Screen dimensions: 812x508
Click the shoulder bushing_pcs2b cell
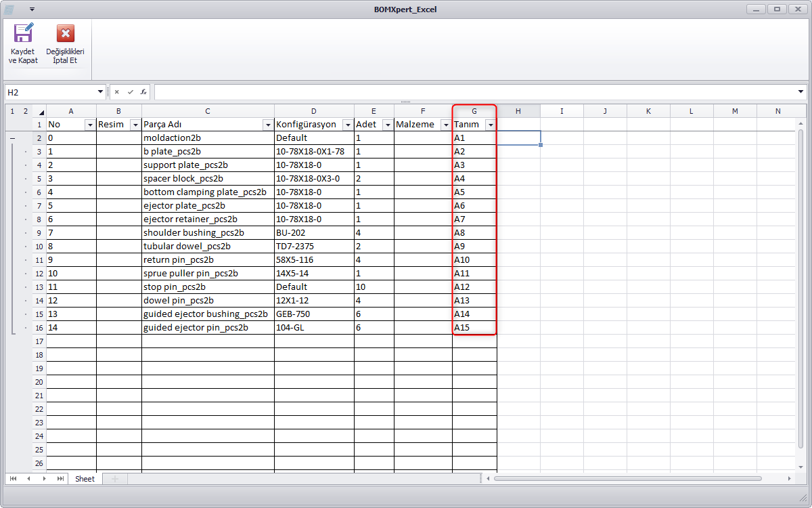[208, 233]
